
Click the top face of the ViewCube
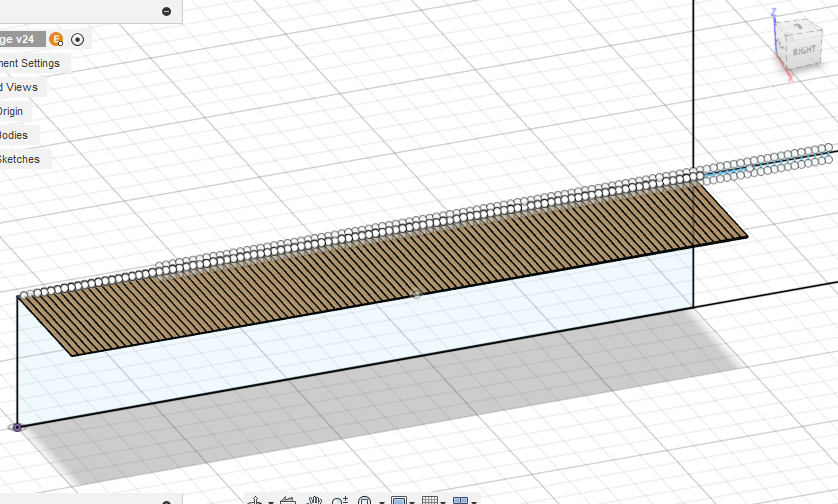point(798,26)
